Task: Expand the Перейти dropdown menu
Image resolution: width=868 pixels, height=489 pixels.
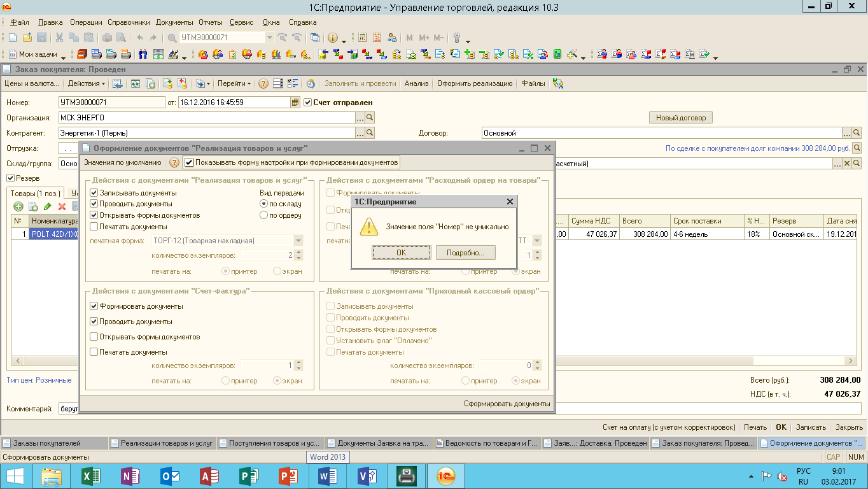Action: point(234,83)
